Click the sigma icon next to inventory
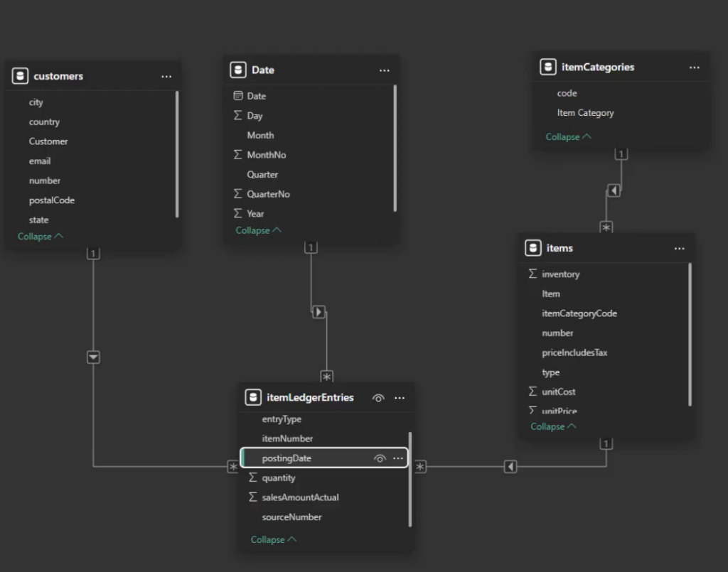 pyautogui.click(x=532, y=274)
